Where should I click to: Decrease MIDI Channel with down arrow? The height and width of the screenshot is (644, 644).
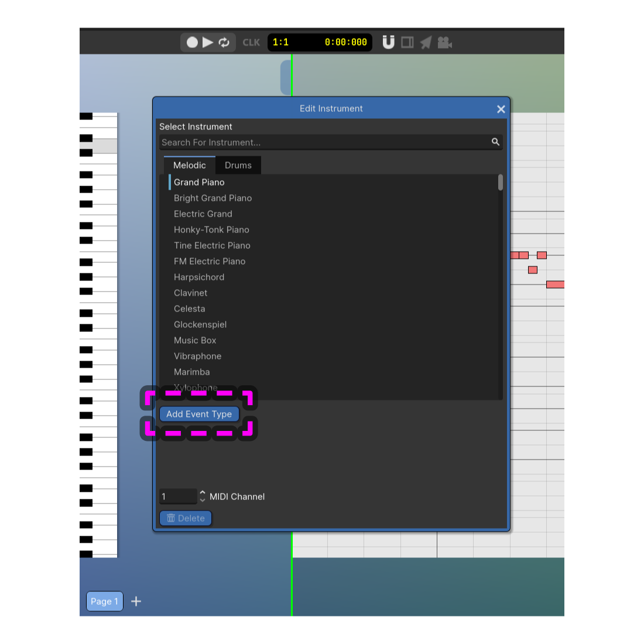(x=203, y=500)
